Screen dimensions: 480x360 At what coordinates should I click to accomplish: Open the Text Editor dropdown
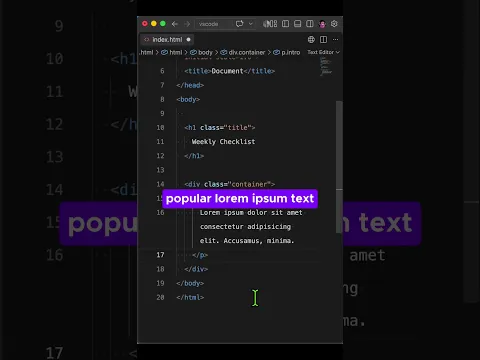[323, 52]
